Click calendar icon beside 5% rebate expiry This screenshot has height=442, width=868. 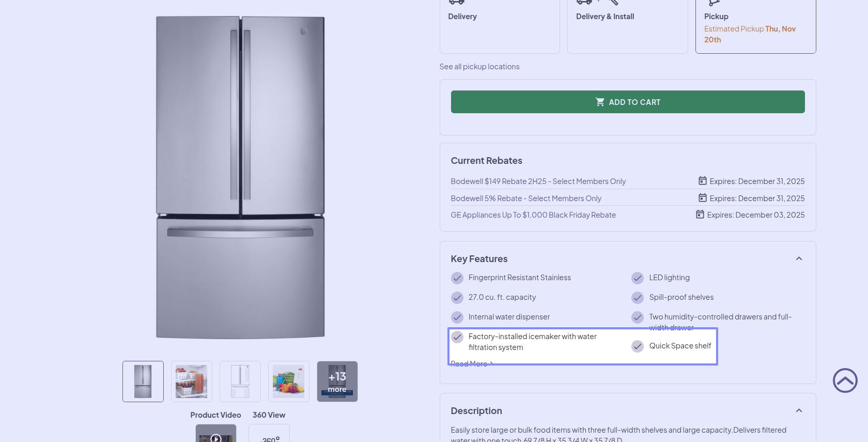click(703, 198)
